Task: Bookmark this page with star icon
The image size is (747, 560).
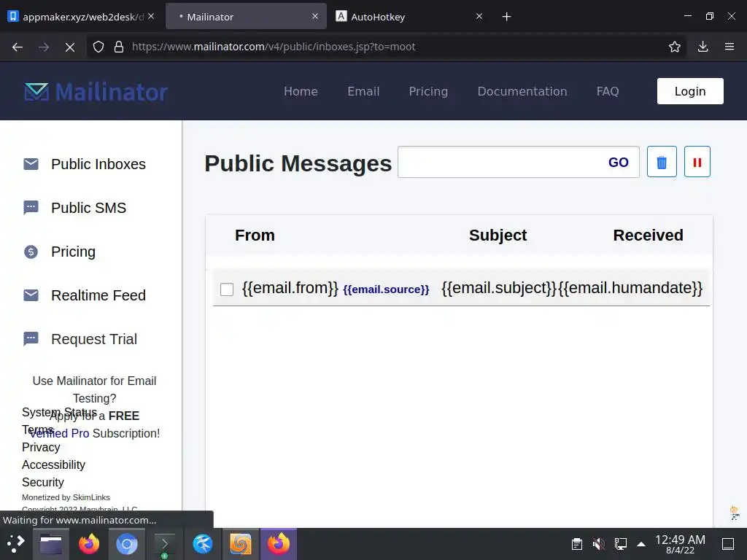Action: tap(674, 47)
